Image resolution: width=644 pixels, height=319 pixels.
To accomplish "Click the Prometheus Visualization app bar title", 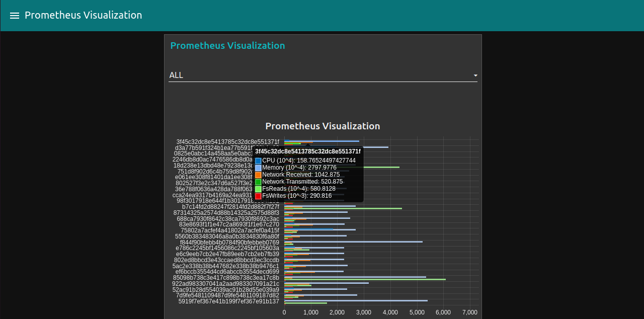I will (84, 15).
